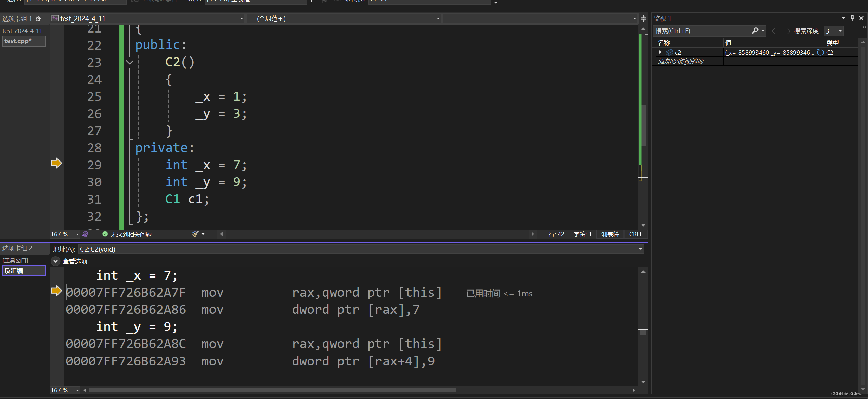Screen dimensions: 868x399
Task: Click the disassembly vertical scroll down arrow
Action: coord(643,382)
